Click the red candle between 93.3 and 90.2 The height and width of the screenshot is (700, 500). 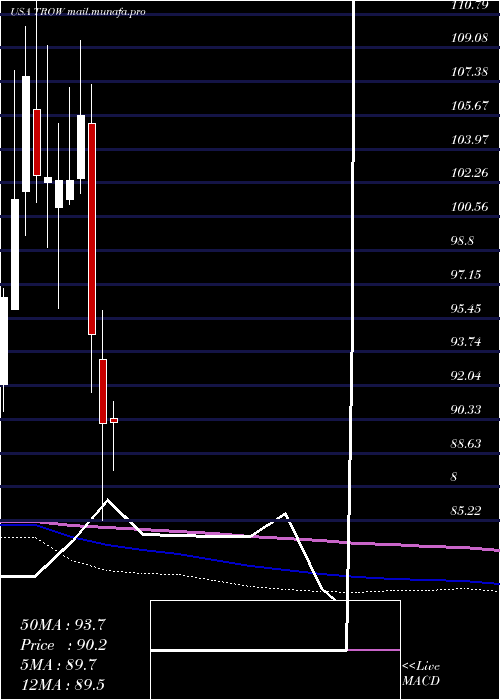(x=103, y=391)
